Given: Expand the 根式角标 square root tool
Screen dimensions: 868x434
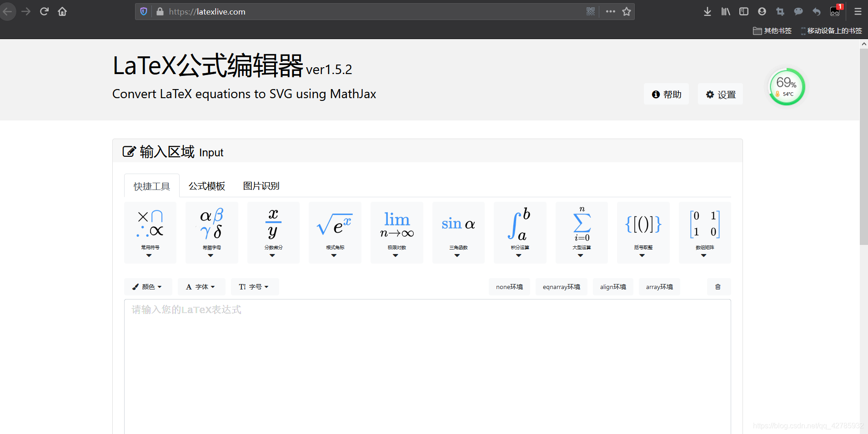Looking at the screenshot, I should pyautogui.click(x=335, y=232).
